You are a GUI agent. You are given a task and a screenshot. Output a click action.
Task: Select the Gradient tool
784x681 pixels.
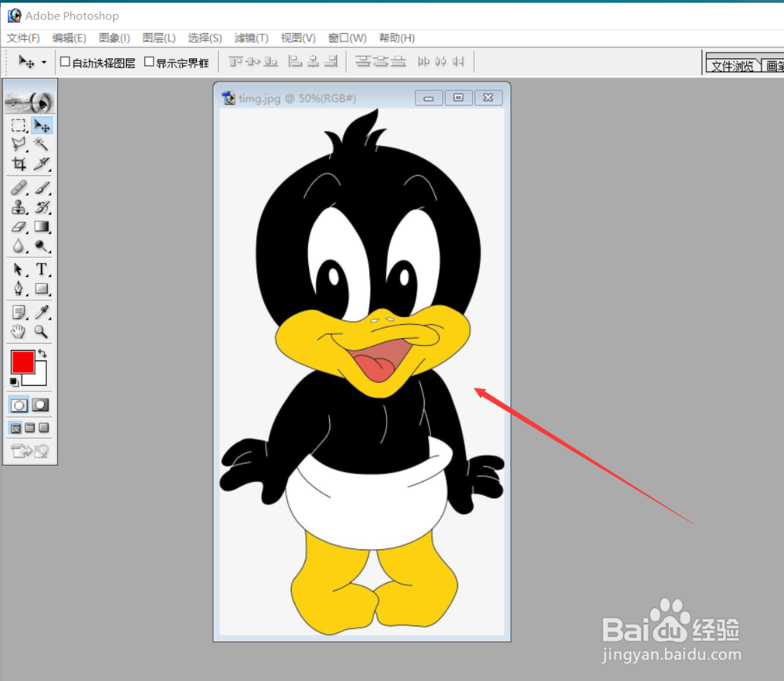pos(42,227)
